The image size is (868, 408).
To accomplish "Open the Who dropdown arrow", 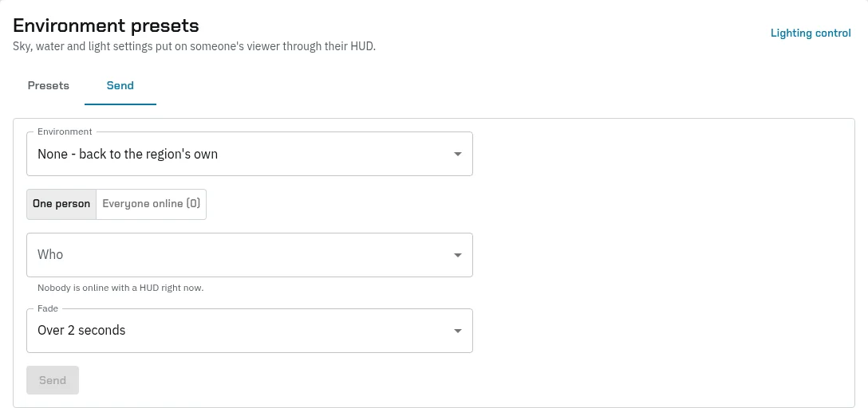I will [x=457, y=255].
